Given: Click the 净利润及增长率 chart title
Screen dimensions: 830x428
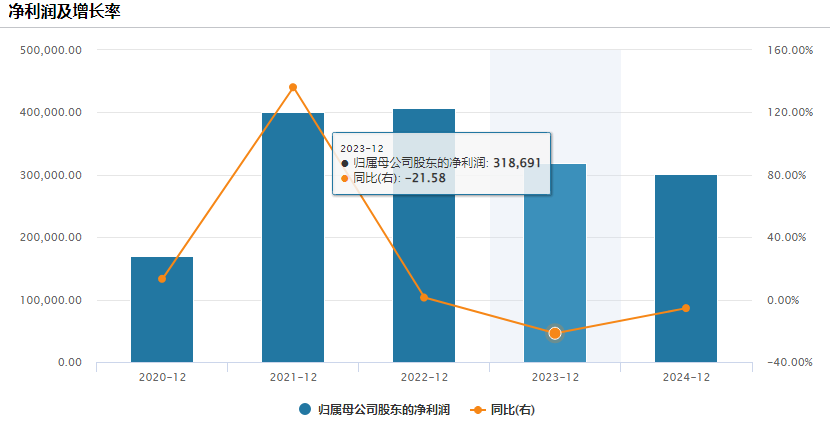Looking at the screenshot, I should [x=64, y=11].
